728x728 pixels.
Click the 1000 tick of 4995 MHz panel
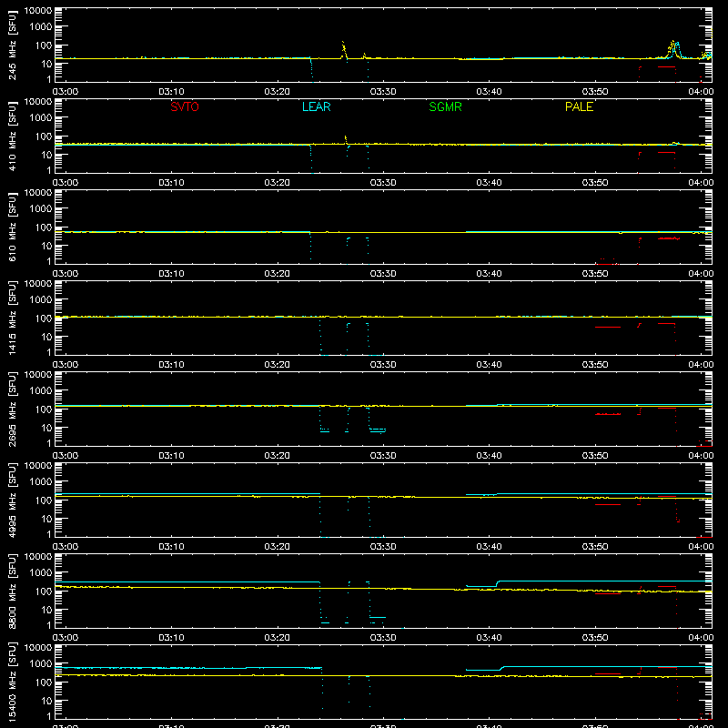pos(41,482)
